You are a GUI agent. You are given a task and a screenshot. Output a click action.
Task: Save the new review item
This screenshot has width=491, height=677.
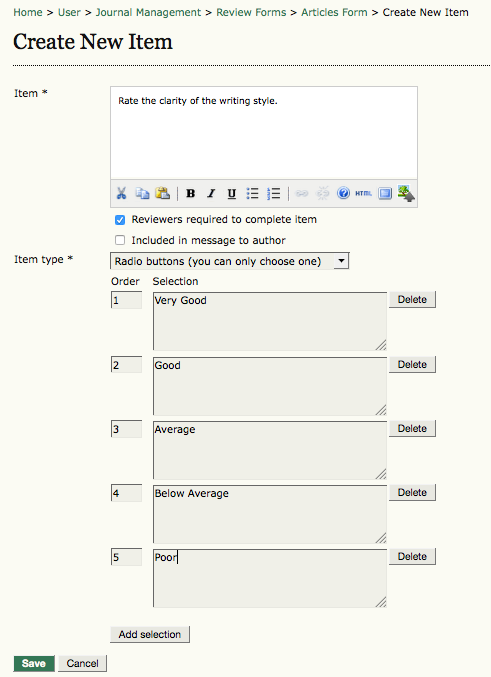(x=34, y=663)
